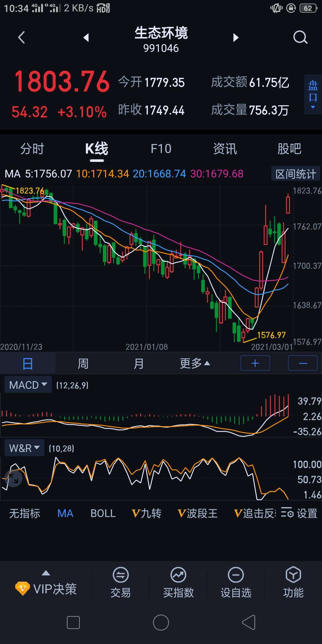Image resolution: width=322 pixels, height=644 pixels.
Task: Tap the fullscreen expand arrows icon
Action: click(x=13, y=478)
